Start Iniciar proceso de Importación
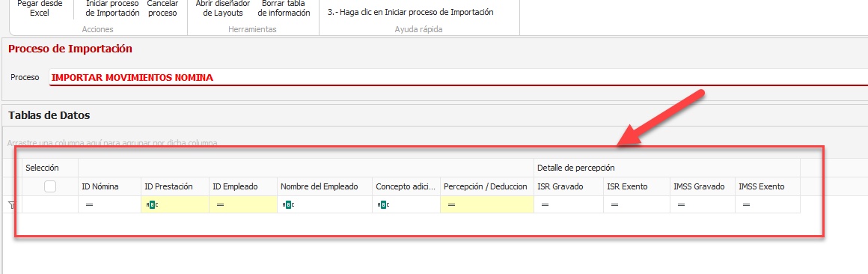Screen dimensions: 868x274 coord(112,7)
